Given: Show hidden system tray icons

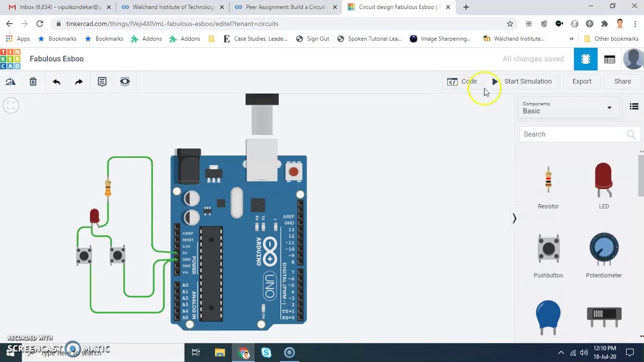Looking at the screenshot, I should [x=561, y=352].
